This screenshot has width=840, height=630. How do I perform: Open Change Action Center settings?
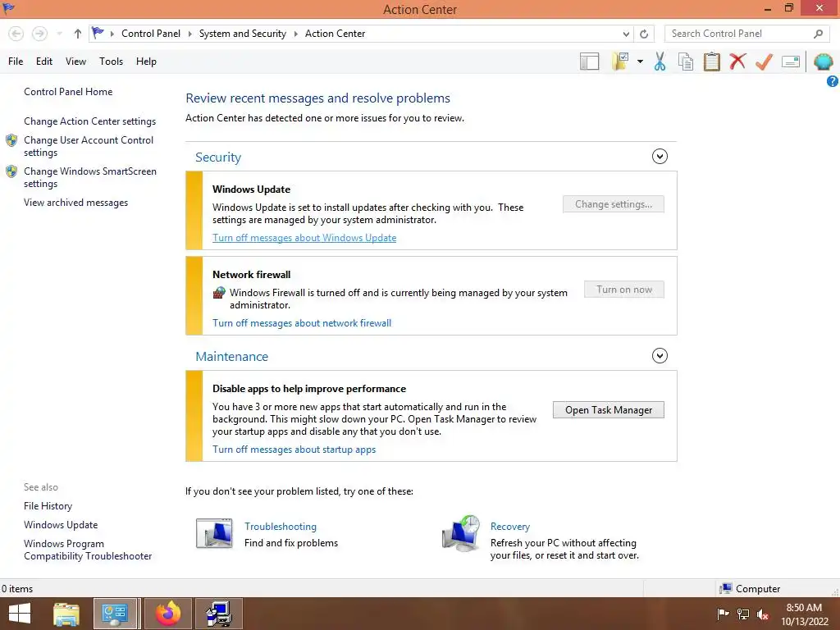[89, 121]
